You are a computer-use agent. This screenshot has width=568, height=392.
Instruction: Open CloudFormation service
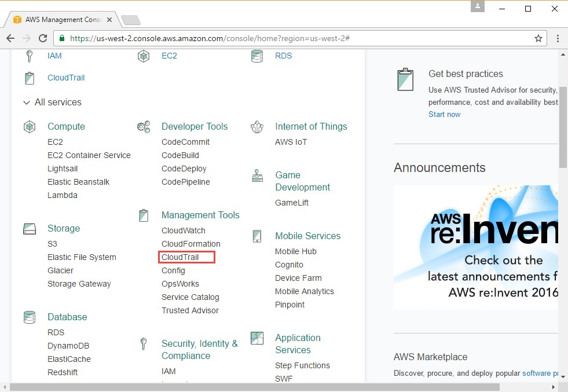coord(191,244)
